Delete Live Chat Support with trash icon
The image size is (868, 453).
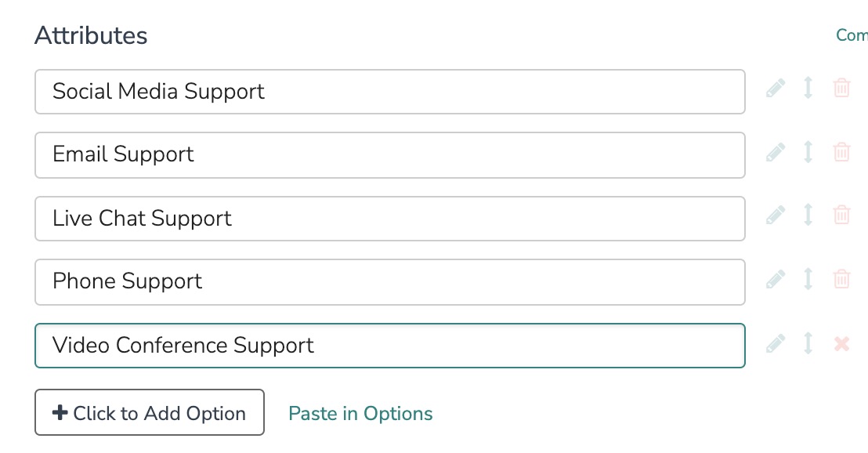pyautogui.click(x=841, y=215)
